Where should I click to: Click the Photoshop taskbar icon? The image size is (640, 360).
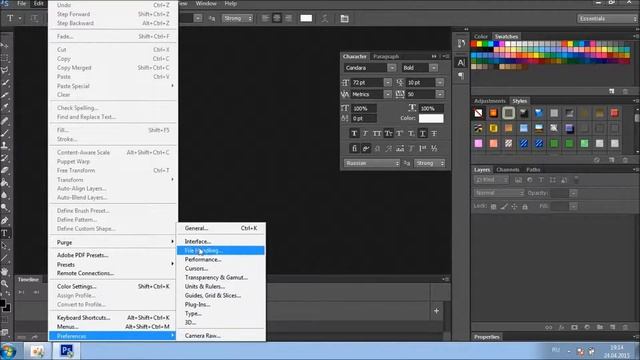(66, 351)
